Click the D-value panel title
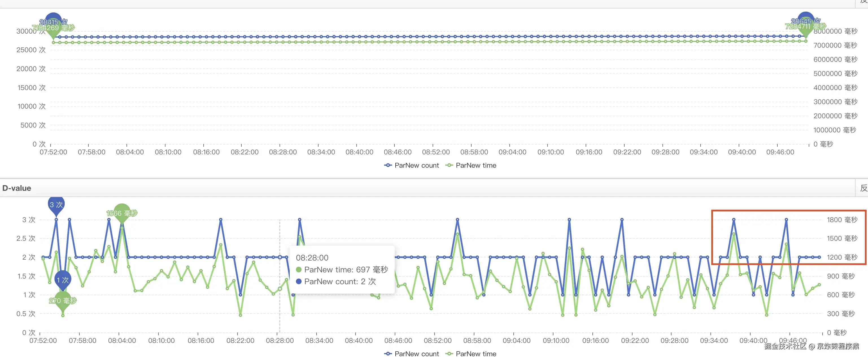 [x=17, y=188]
